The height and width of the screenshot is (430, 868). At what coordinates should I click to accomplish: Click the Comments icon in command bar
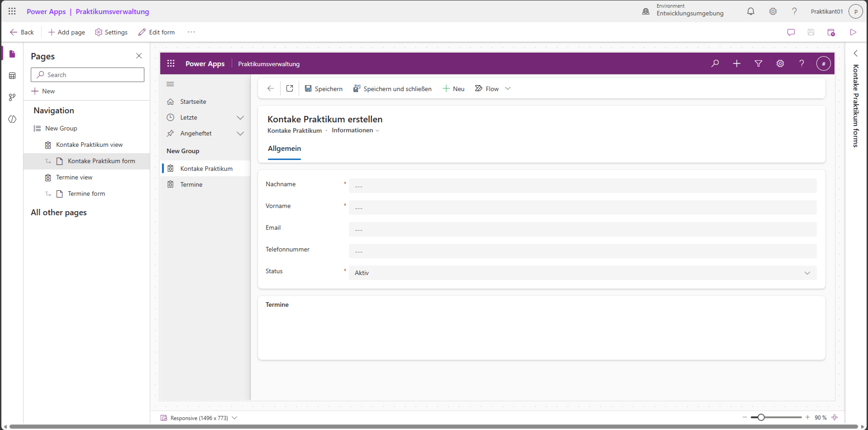click(x=790, y=32)
